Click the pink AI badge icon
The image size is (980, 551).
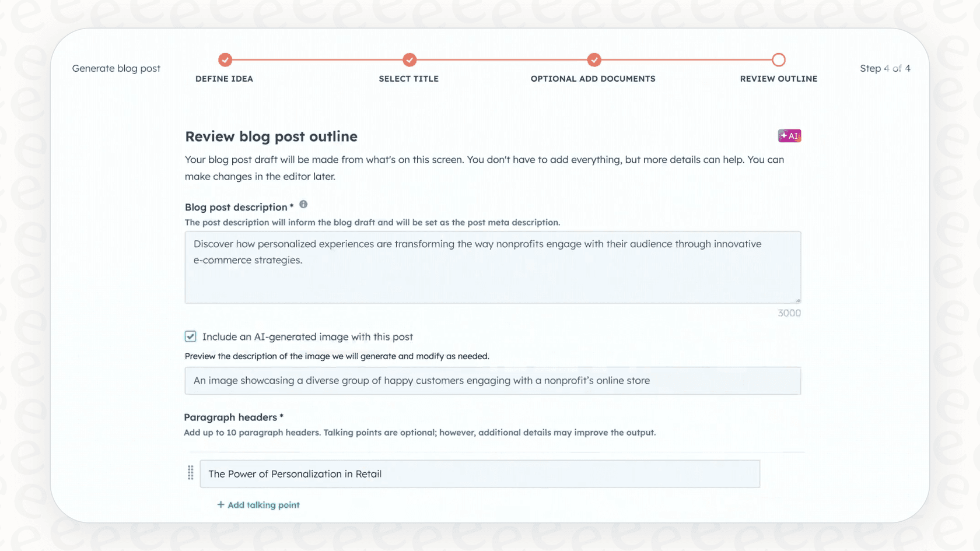tap(789, 135)
